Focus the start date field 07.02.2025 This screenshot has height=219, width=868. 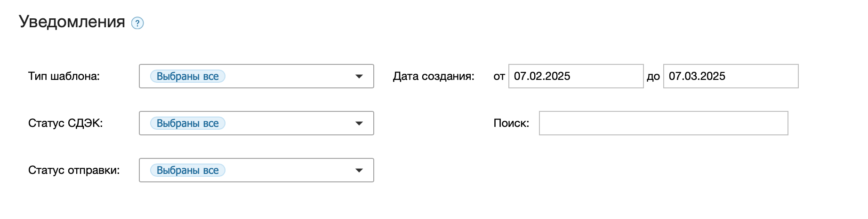click(x=575, y=76)
